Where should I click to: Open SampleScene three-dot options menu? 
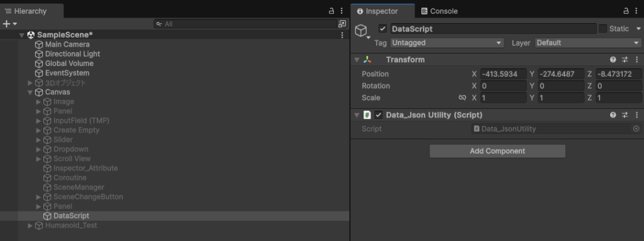coord(342,35)
